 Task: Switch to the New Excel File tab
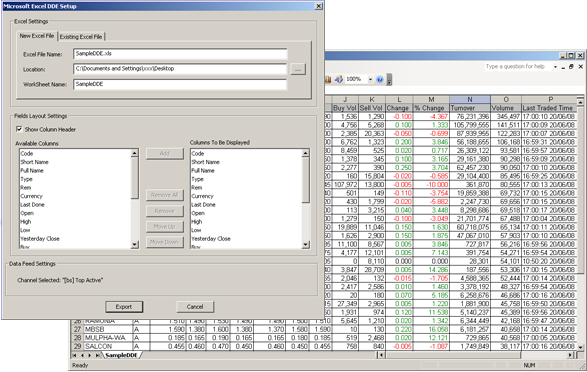click(37, 36)
